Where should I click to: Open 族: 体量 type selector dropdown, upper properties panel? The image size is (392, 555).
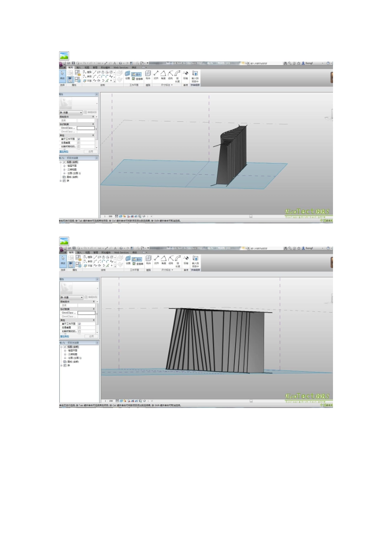[x=71, y=112]
